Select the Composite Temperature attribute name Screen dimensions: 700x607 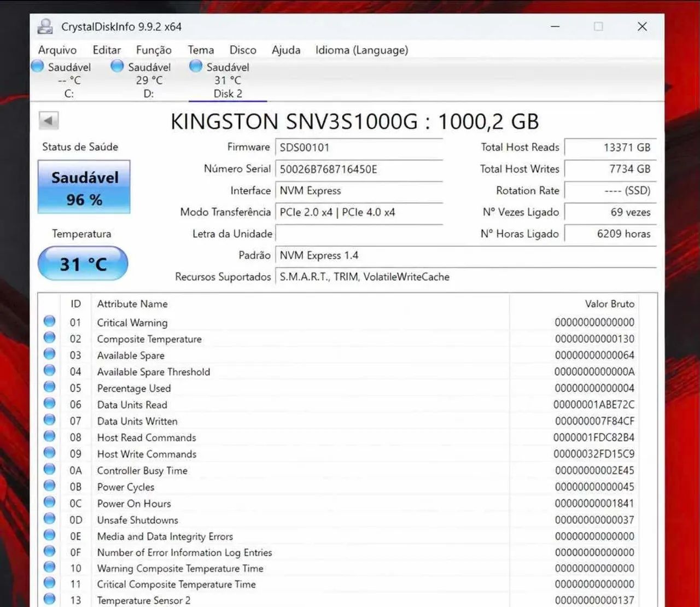[x=149, y=339]
